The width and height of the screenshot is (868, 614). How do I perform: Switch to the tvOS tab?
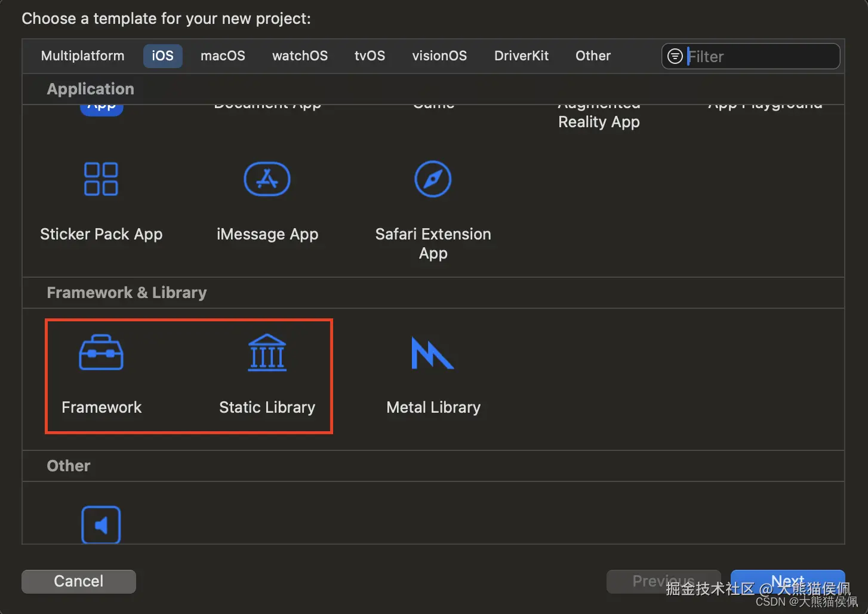[370, 56]
